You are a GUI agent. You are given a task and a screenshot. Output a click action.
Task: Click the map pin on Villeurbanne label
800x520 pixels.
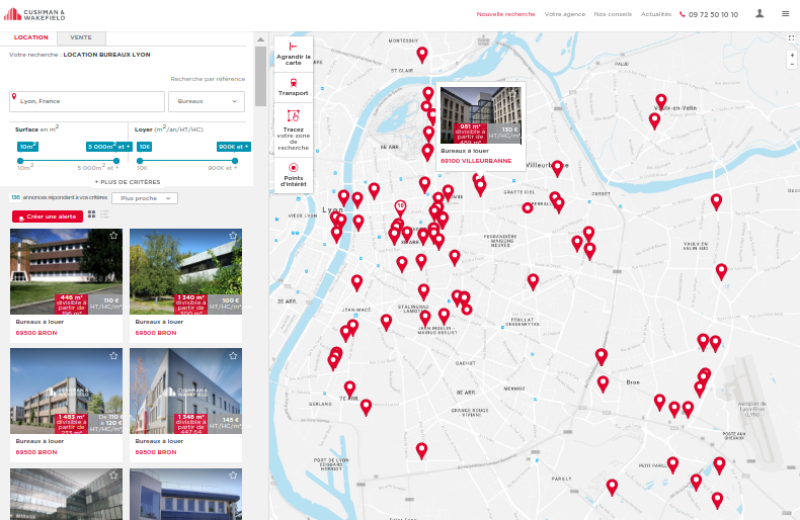[558, 168]
